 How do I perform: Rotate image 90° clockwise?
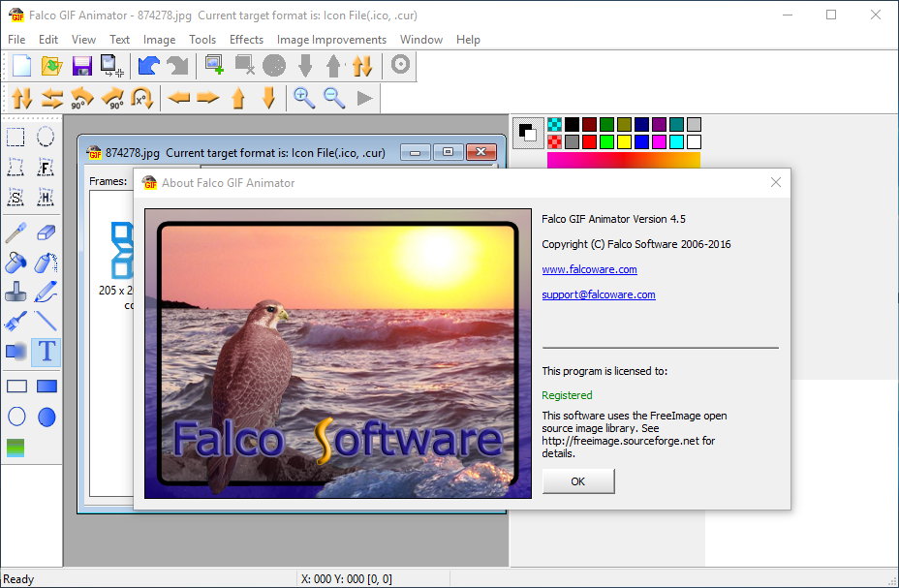coord(112,97)
